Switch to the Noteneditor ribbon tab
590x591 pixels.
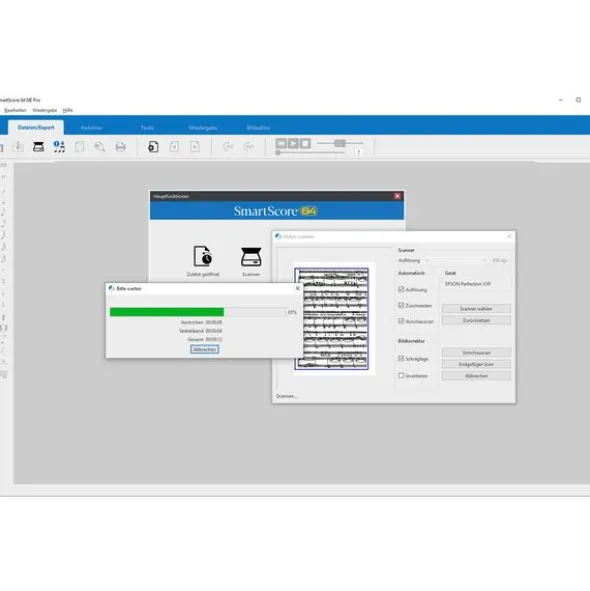[92, 128]
